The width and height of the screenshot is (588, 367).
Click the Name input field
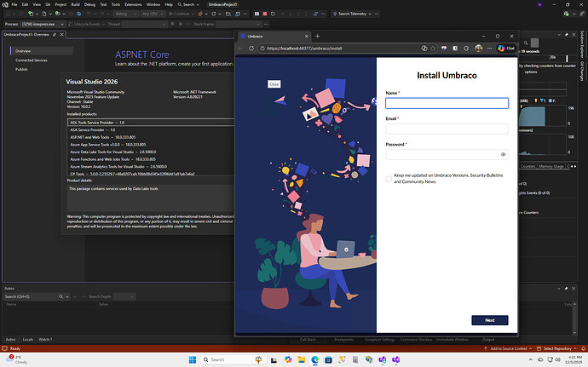coord(447,103)
